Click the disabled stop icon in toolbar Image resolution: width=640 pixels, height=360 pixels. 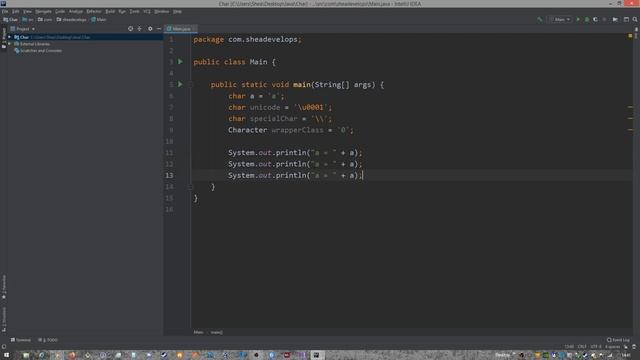click(604, 19)
